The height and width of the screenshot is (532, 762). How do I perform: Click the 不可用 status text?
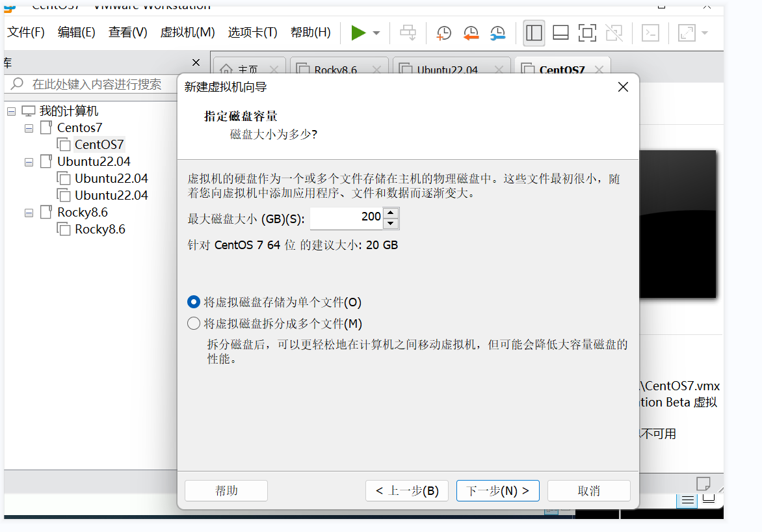point(658,434)
